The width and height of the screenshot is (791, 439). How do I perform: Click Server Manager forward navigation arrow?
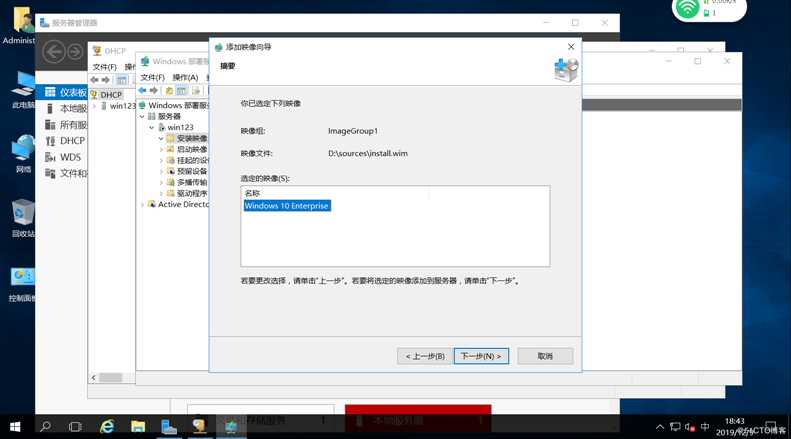tap(75, 52)
